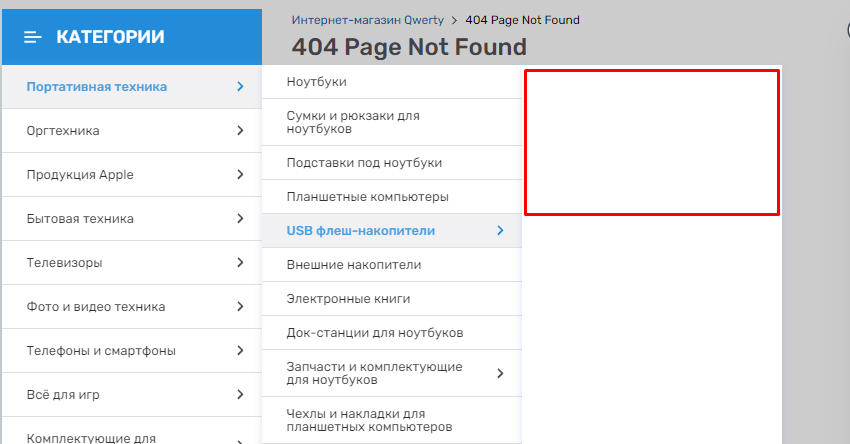This screenshot has height=444, width=850.
Task: Select Док-станции для ноутбуков
Action: tap(374, 332)
